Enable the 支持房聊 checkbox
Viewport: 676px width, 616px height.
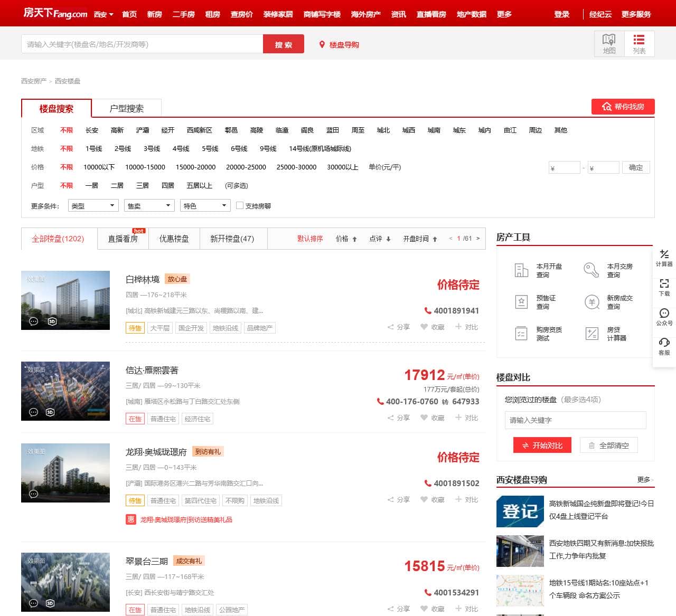(240, 205)
